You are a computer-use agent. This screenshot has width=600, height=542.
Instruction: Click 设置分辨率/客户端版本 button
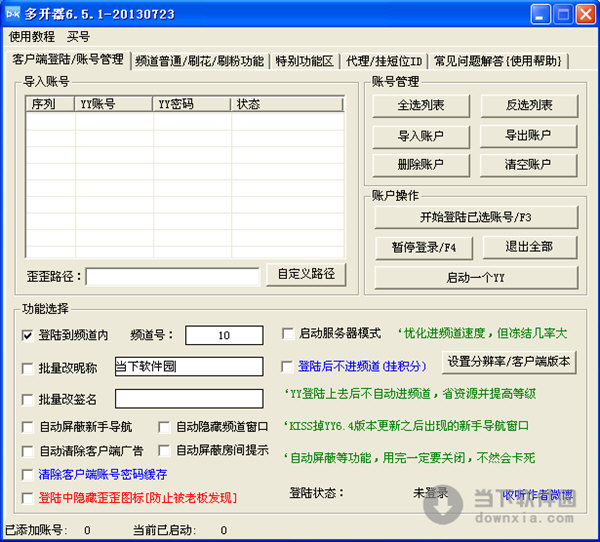509,362
